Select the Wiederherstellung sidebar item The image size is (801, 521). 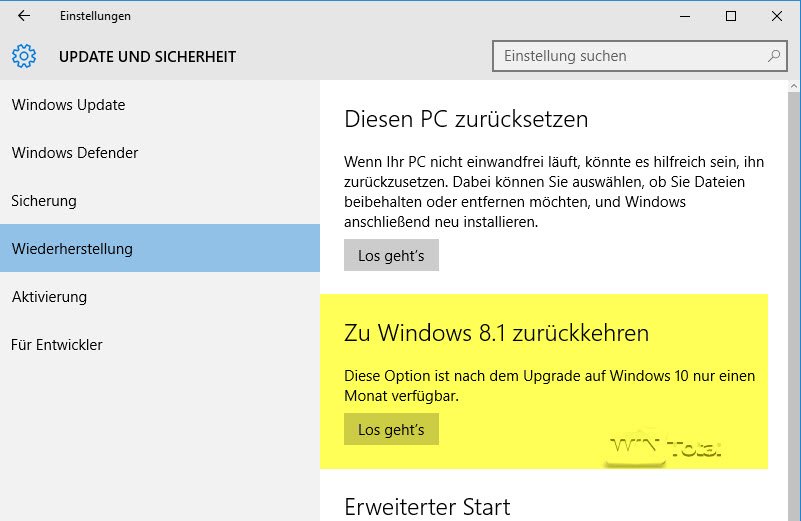tap(72, 249)
